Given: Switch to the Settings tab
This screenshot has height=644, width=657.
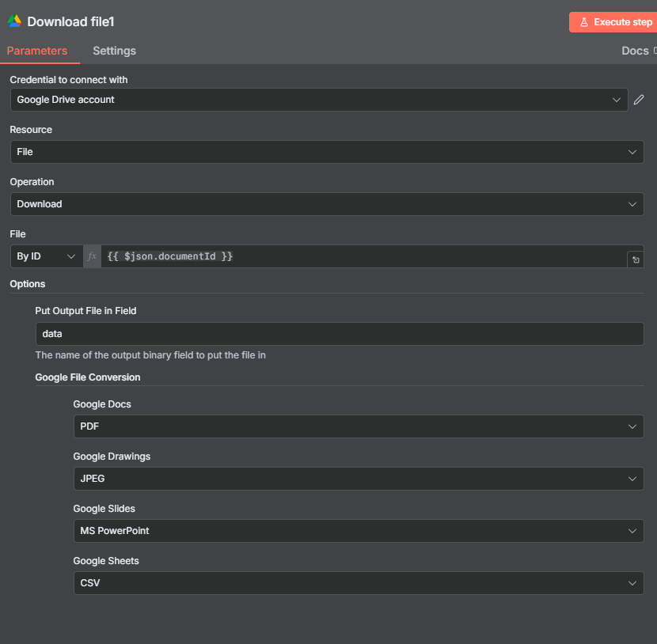Looking at the screenshot, I should pyautogui.click(x=115, y=51).
